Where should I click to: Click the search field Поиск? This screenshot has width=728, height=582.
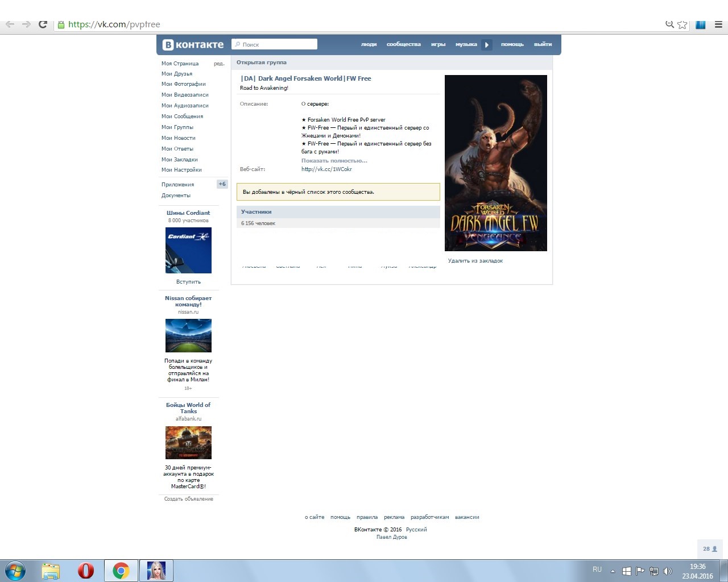click(x=274, y=44)
